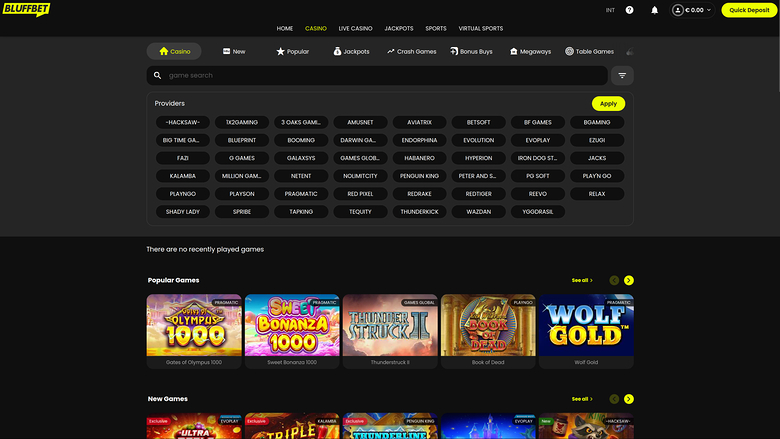The image size is (780, 439).
Task: Toggle the EVOLUTION provider chip
Action: pos(479,140)
